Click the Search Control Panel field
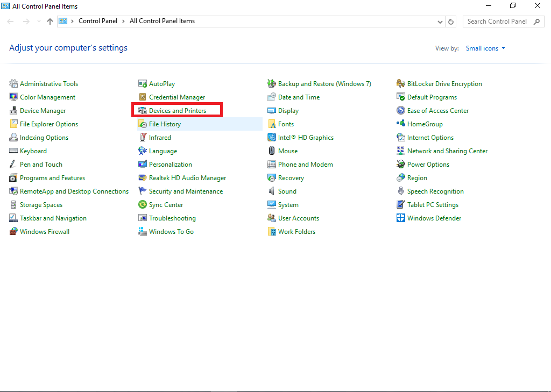This screenshot has height=392, width=551. click(x=497, y=22)
